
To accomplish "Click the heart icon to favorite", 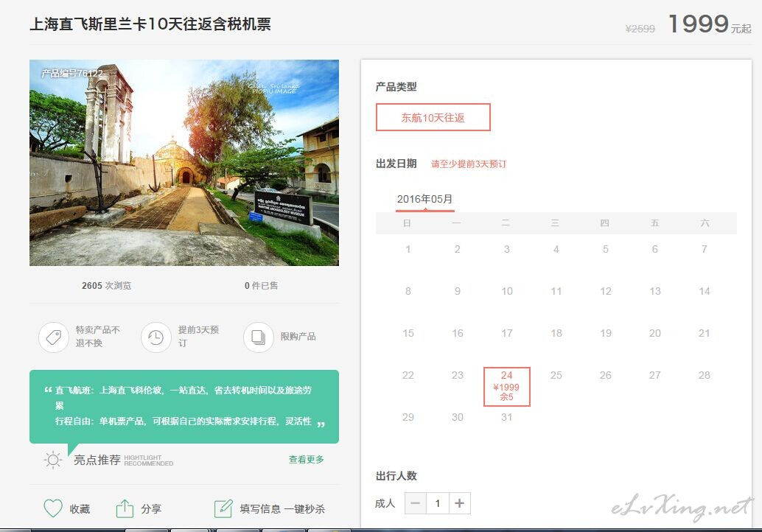I will [x=53, y=508].
